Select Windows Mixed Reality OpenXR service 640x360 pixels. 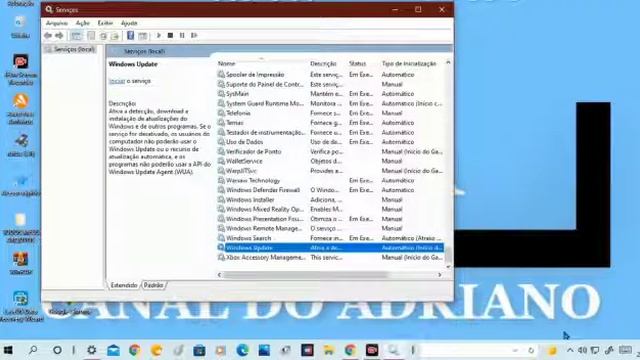(x=331, y=209)
